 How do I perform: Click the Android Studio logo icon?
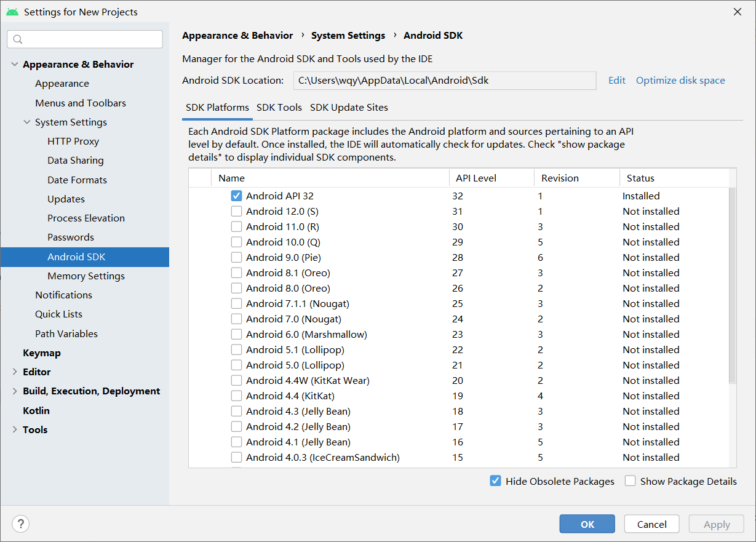pos(12,12)
